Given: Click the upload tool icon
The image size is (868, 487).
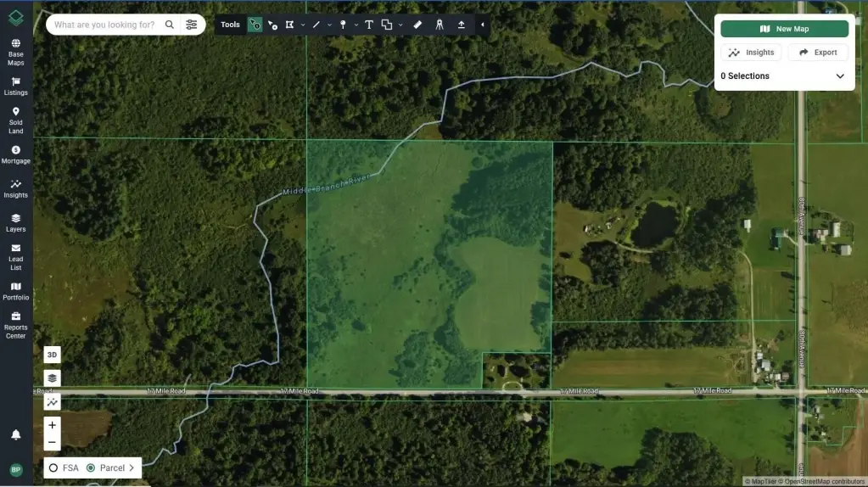Looking at the screenshot, I should pos(462,25).
